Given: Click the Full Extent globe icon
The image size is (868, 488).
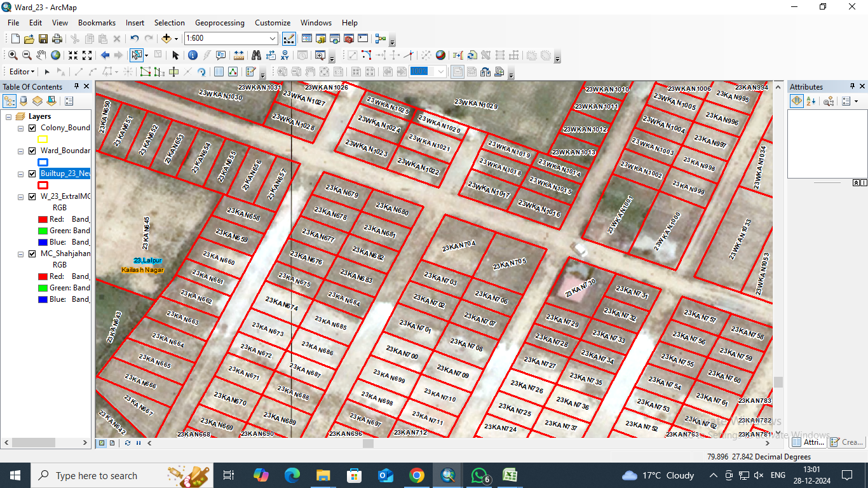Looking at the screenshot, I should point(56,55).
